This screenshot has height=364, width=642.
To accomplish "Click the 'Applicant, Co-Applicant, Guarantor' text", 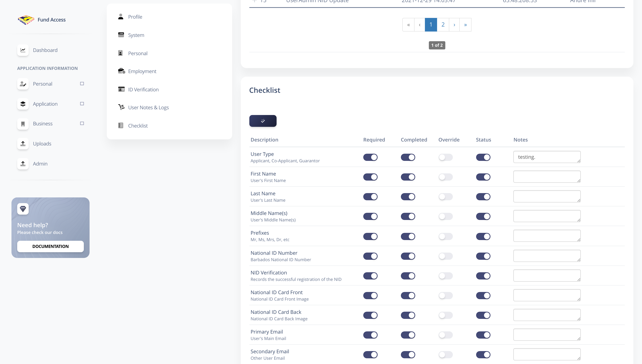I will coord(285,161).
